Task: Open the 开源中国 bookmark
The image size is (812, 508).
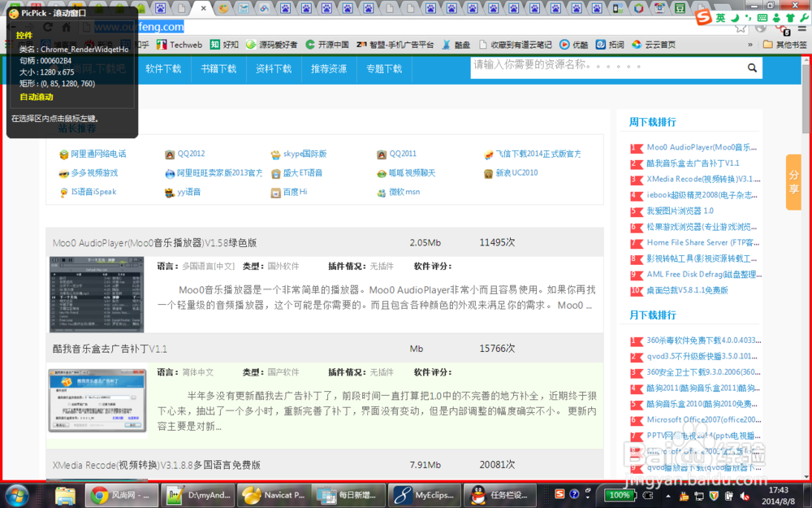Action: pos(326,45)
